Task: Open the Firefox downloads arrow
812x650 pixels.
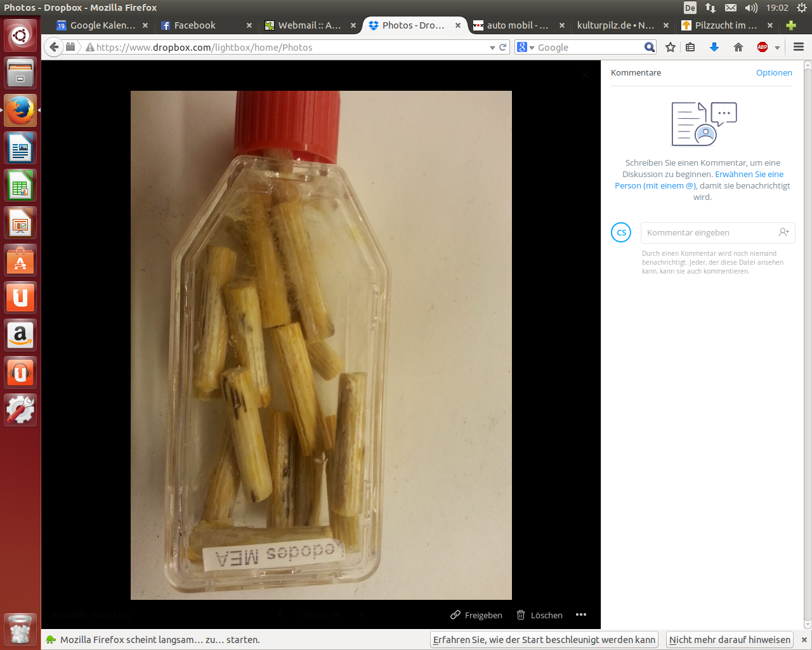Action: 714,47
